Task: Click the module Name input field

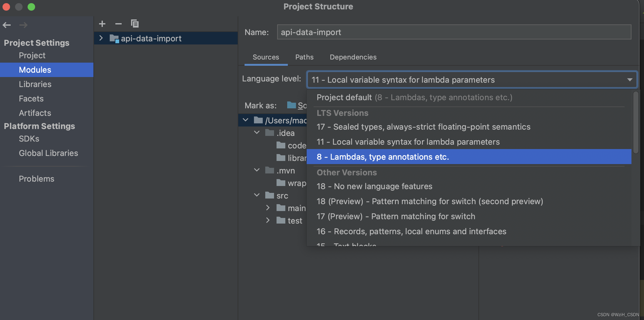Action: tap(454, 32)
